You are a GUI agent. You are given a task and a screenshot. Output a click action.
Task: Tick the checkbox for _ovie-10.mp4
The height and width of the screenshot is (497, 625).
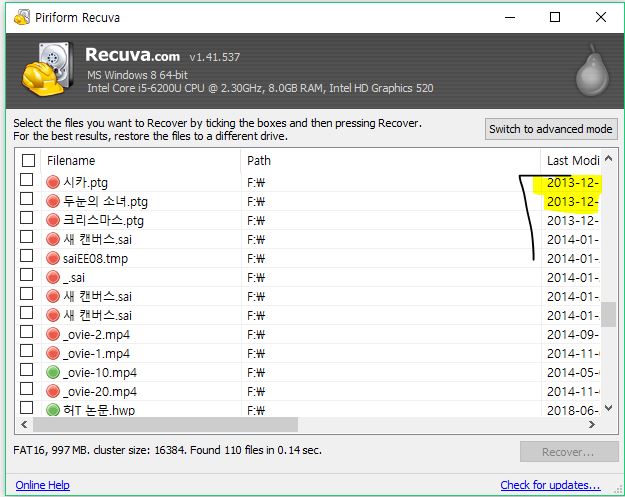click(26, 370)
